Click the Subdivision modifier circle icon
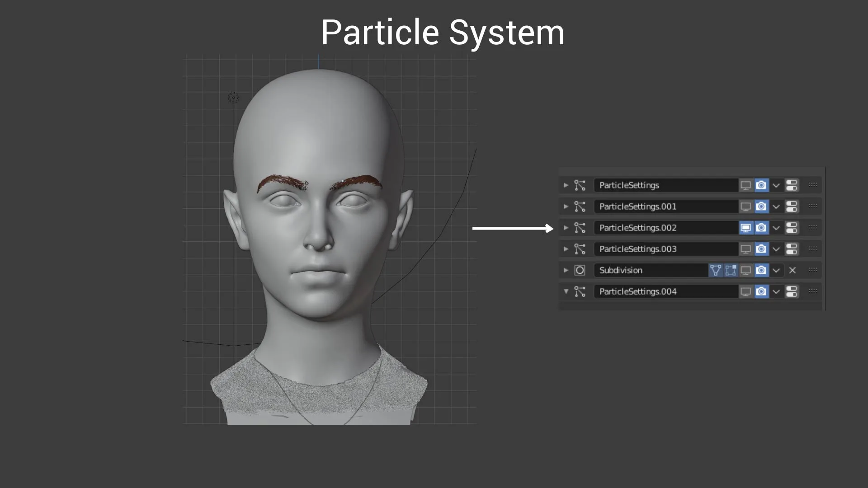The width and height of the screenshot is (868, 488). pyautogui.click(x=580, y=270)
